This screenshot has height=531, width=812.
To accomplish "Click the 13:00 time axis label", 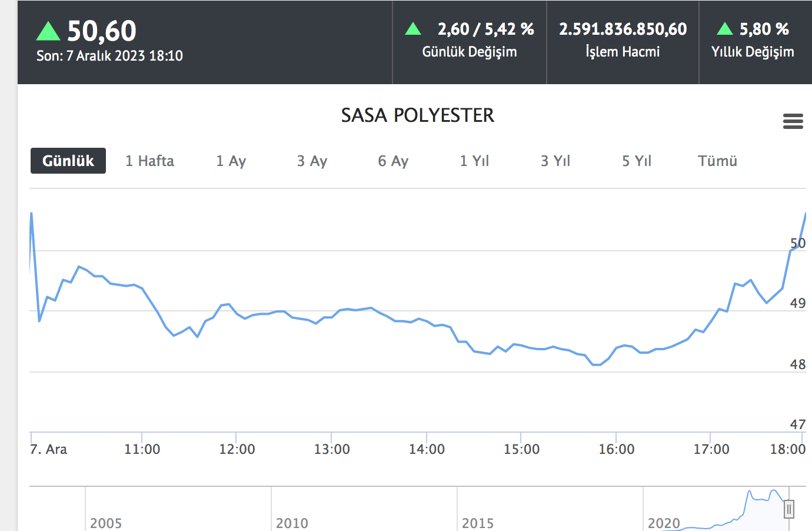I will pyautogui.click(x=332, y=449).
